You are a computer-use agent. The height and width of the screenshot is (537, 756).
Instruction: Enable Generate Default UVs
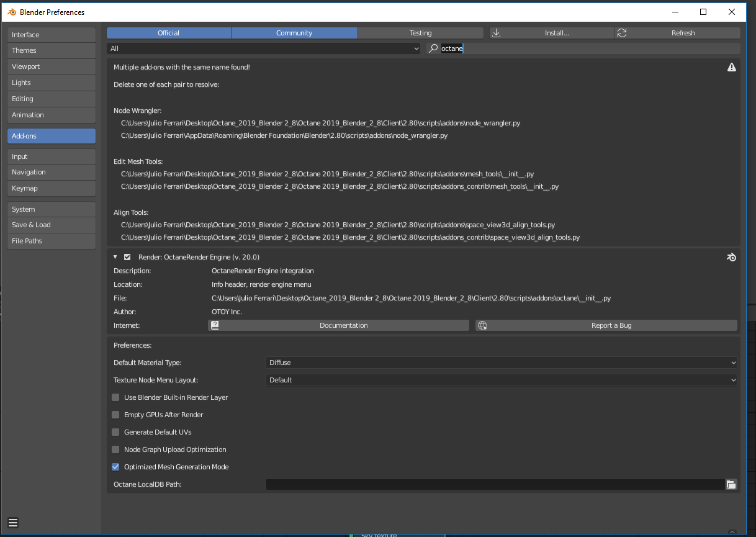click(x=115, y=432)
